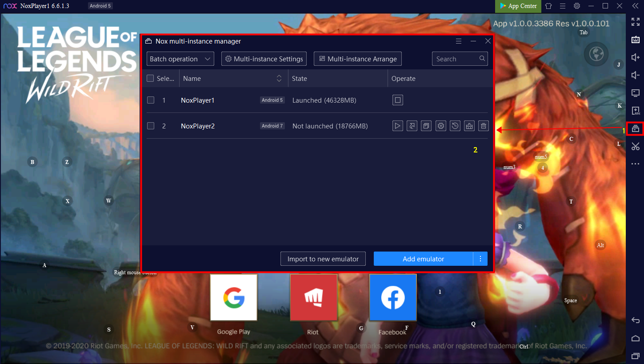Expand the Batch operation dropdown

[x=180, y=59]
